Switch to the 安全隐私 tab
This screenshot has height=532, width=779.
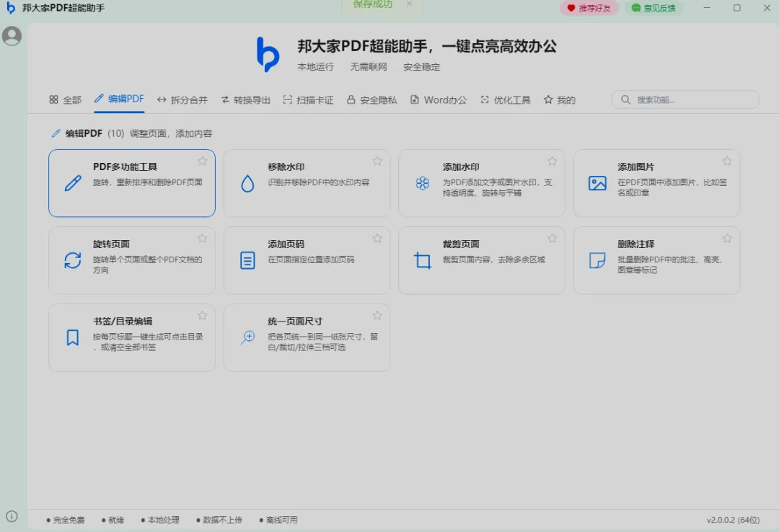[371, 100]
